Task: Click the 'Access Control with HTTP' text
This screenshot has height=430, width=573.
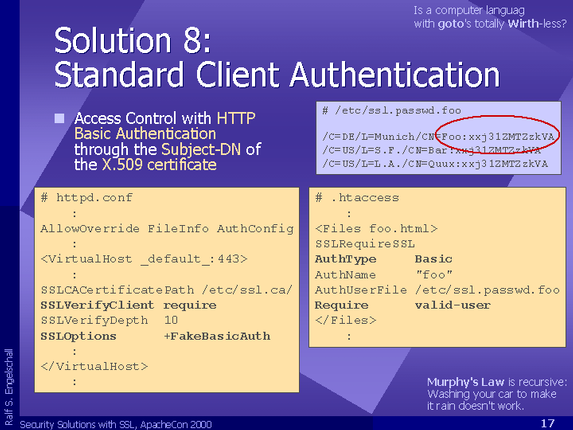Action: (165, 118)
